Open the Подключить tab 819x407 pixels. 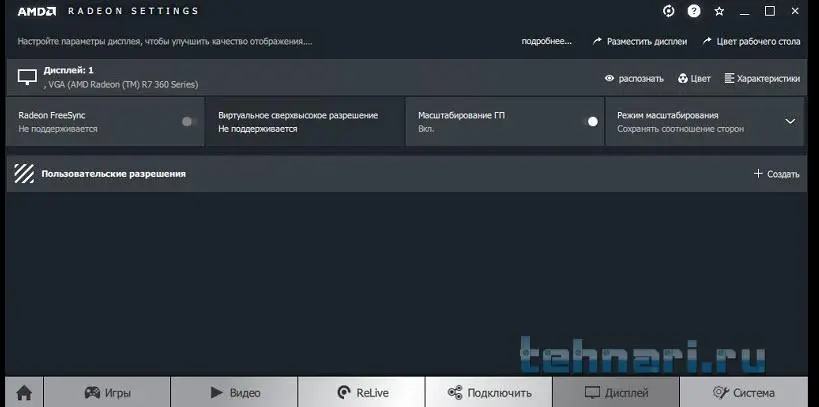click(488, 392)
